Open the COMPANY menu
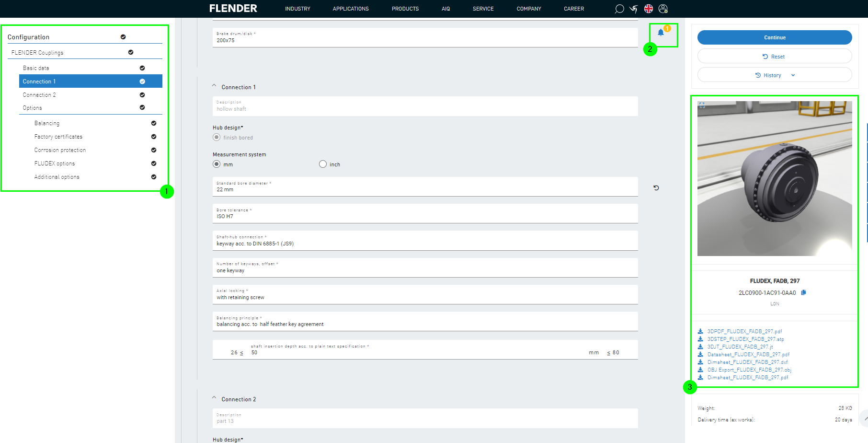The height and width of the screenshot is (443, 868). (529, 9)
